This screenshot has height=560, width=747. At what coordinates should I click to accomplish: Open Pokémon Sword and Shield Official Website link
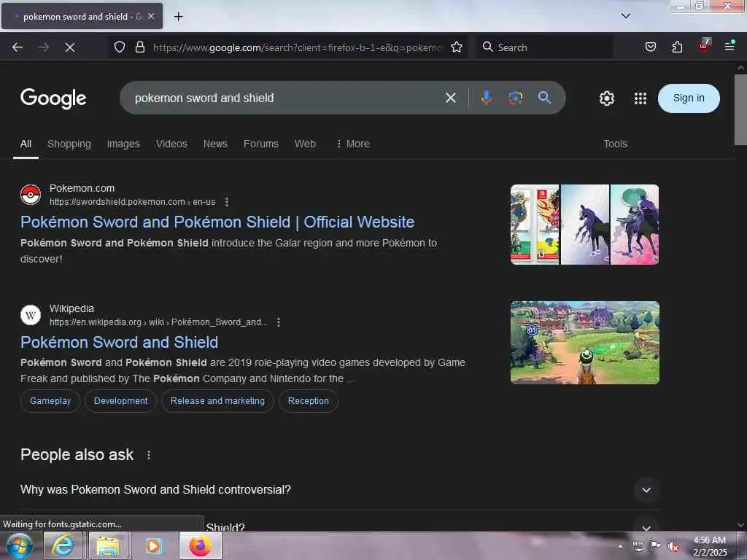(217, 222)
